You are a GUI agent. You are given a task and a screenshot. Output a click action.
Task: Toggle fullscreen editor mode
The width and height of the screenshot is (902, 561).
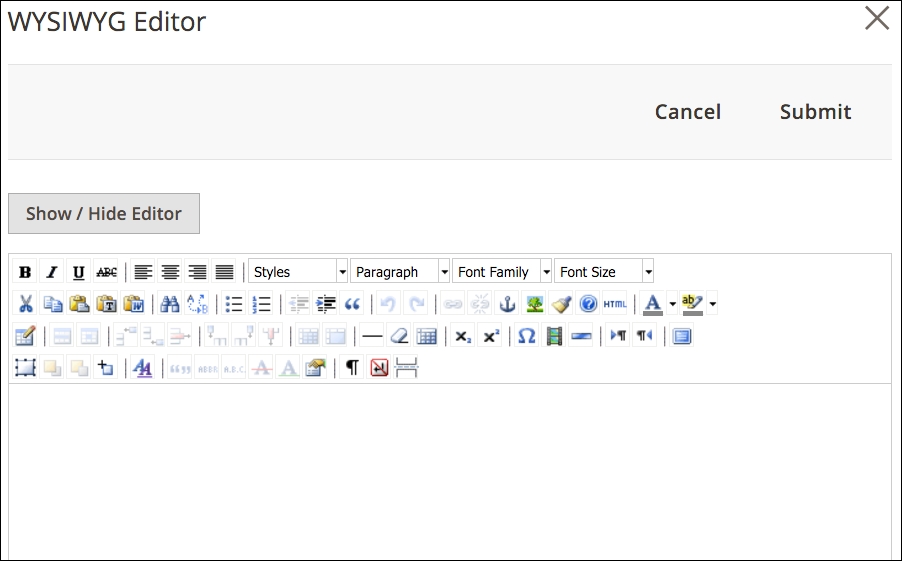pos(682,336)
